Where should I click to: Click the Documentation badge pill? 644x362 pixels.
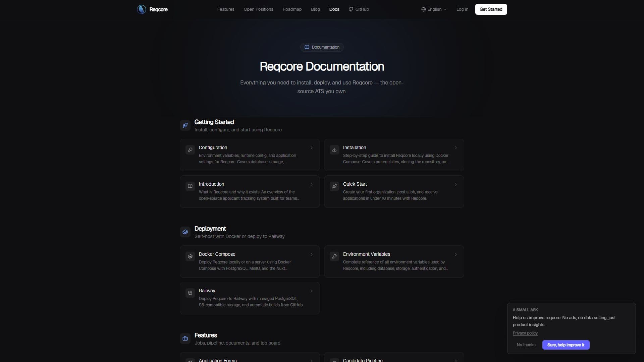322,47
